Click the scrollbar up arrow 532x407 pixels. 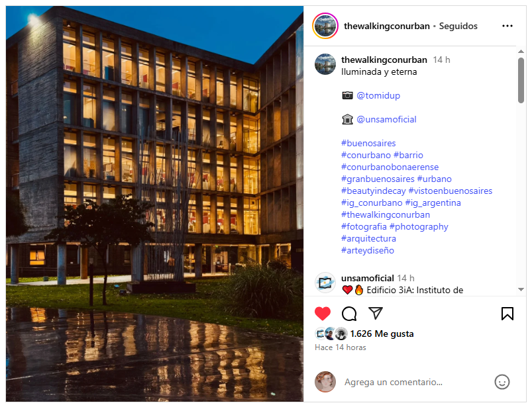coord(521,52)
